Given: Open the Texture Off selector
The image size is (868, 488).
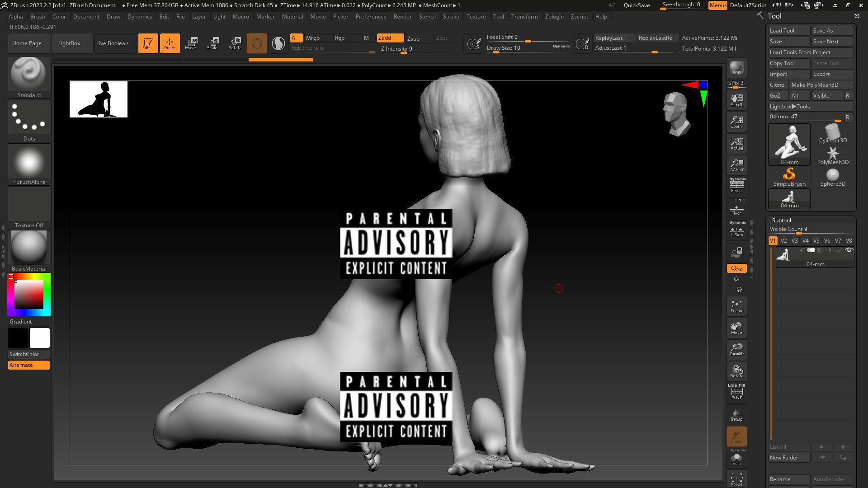Looking at the screenshot, I should 29,207.
